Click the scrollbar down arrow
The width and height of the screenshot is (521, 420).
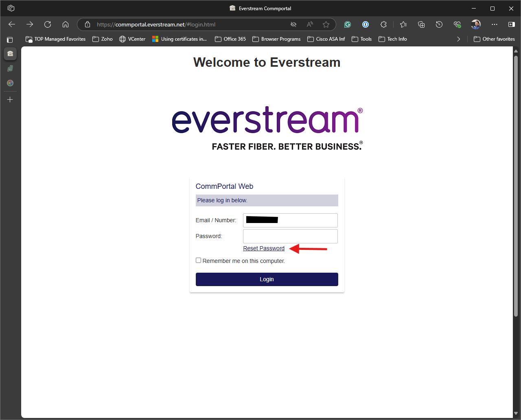pos(516,414)
